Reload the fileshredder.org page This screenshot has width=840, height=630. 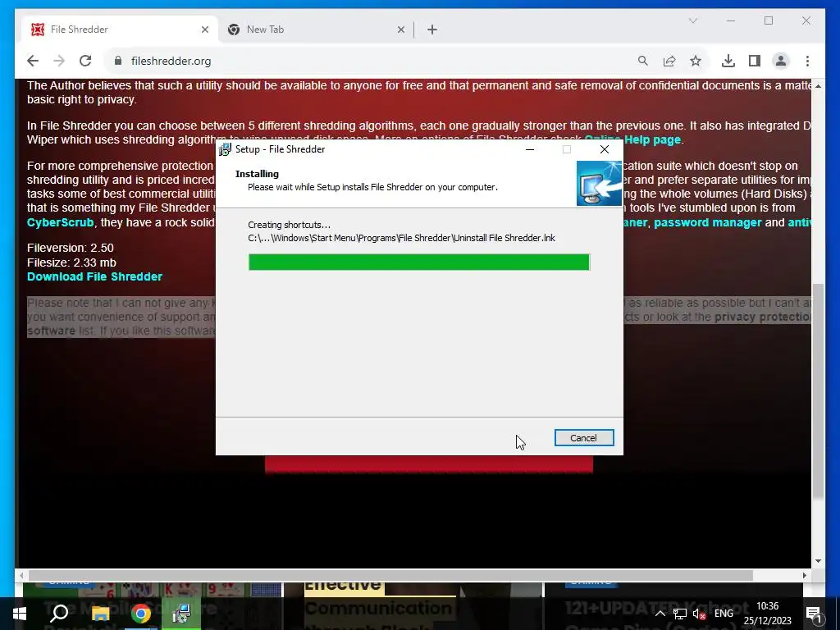[x=85, y=61]
